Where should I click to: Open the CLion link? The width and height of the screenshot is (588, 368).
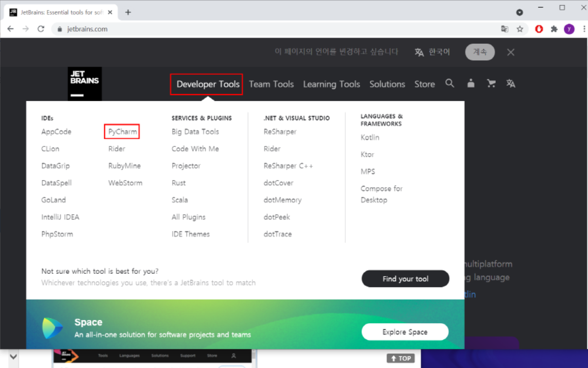coord(51,148)
